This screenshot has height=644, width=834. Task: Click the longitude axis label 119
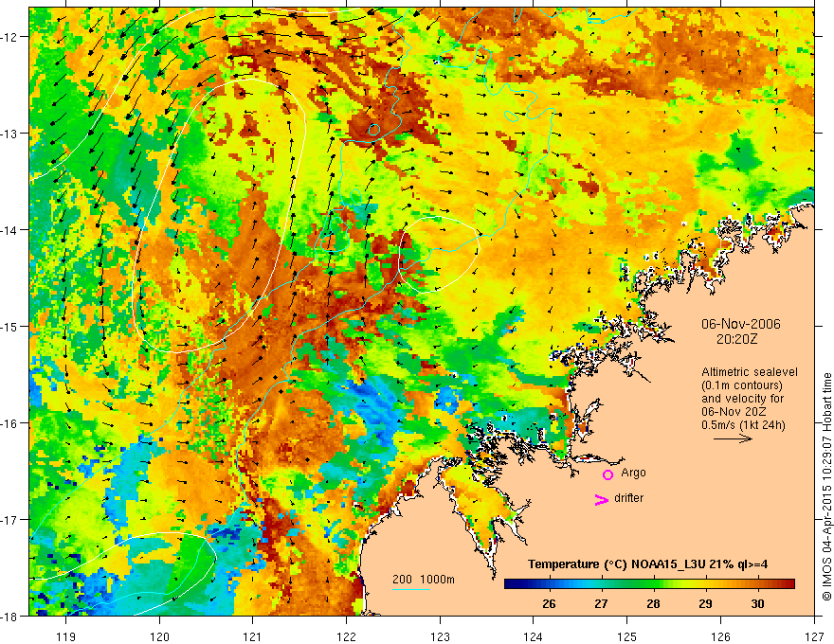click(66, 636)
